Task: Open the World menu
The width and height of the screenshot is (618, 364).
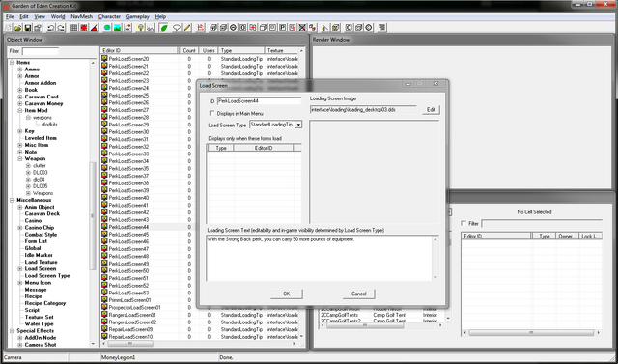Action: click(58, 17)
